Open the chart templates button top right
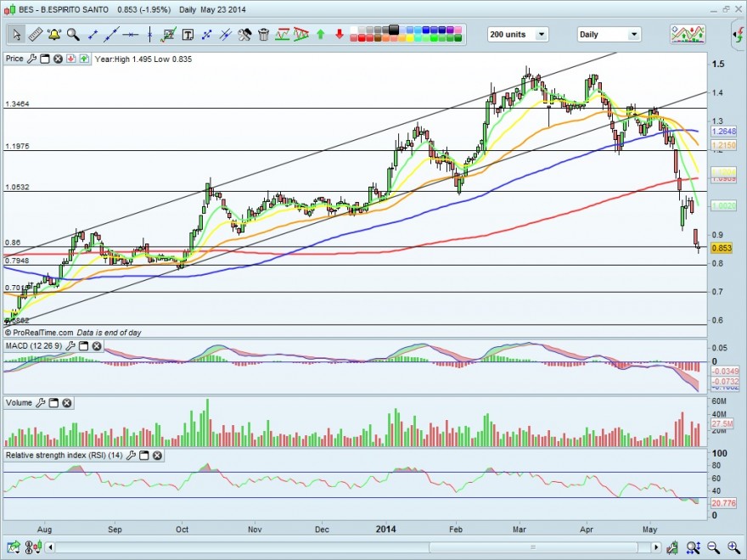The height and width of the screenshot is (560, 747). tap(688, 34)
